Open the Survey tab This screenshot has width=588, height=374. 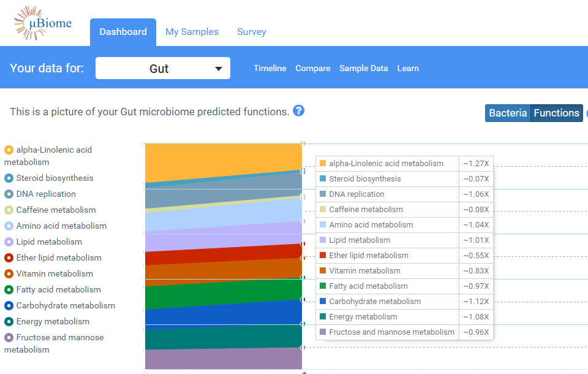(251, 32)
